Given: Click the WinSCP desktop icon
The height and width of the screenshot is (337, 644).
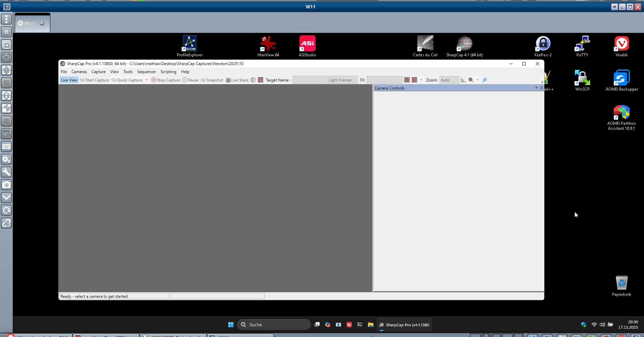Looking at the screenshot, I should coord(582,80).
